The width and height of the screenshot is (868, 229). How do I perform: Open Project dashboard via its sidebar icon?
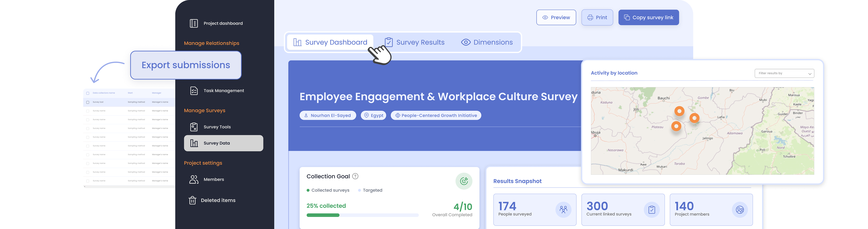pyautogui.click(x=194, y=23)
